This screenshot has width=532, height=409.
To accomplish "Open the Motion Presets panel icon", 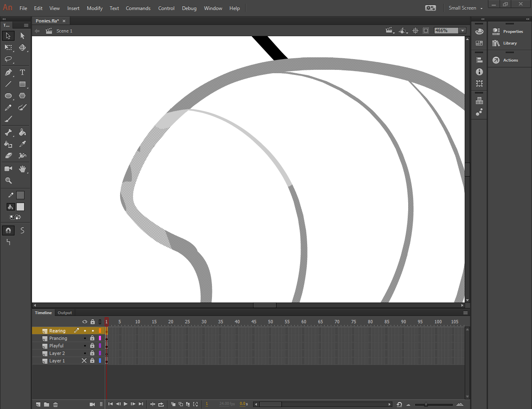I will point(479,112).
